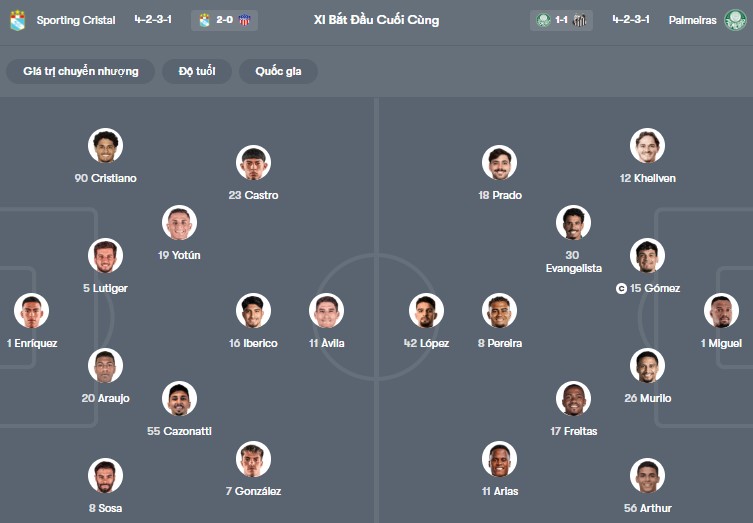
Task: Open the 2-0 last match result badge
Action: coord(224,20)
